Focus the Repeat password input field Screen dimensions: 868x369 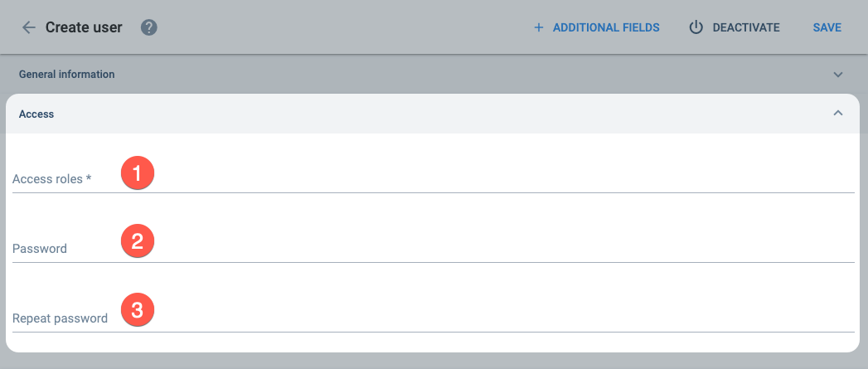434,317
